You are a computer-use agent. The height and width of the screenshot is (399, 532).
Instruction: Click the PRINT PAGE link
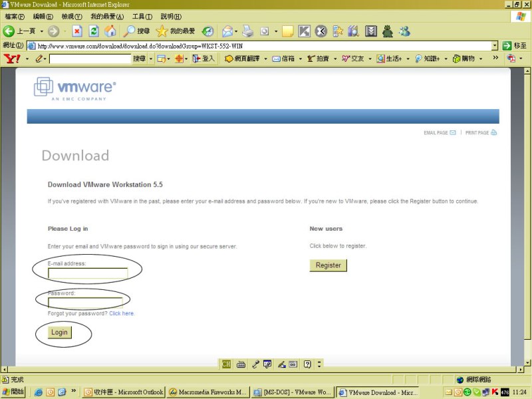481,132
